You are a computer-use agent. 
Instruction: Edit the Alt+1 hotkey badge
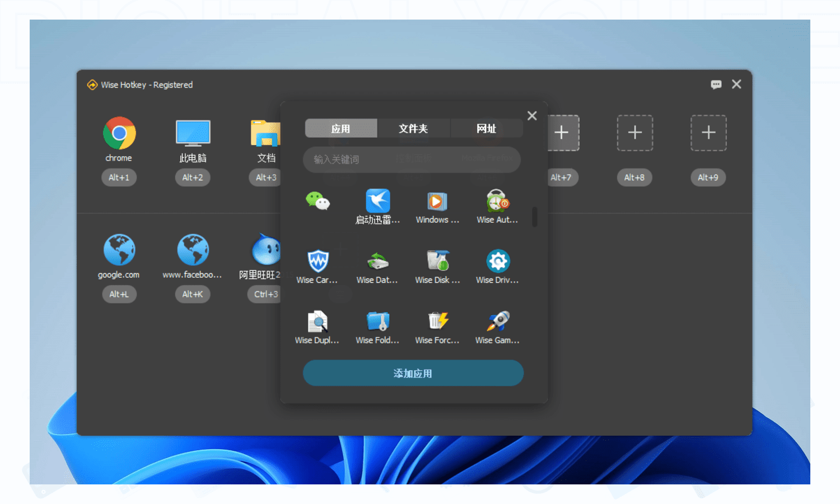pyautogui.click(x=119, y=178)
